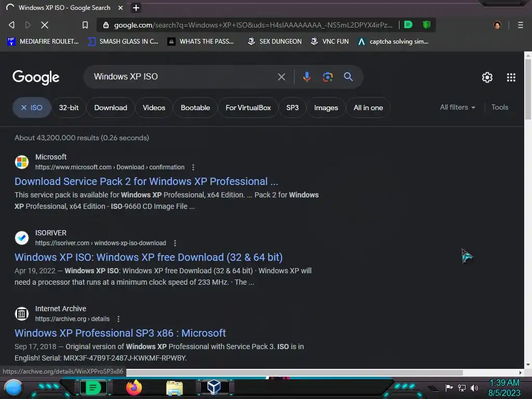Stop page loading with the X button
532x399 pixels.
[45, 25]
